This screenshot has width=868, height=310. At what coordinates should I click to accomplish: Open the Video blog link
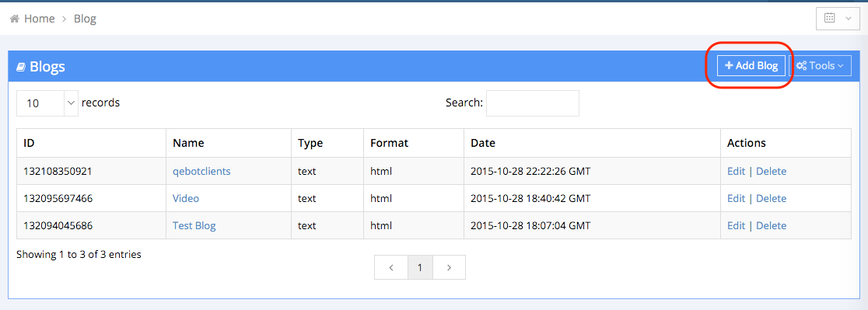click(186, 198)
